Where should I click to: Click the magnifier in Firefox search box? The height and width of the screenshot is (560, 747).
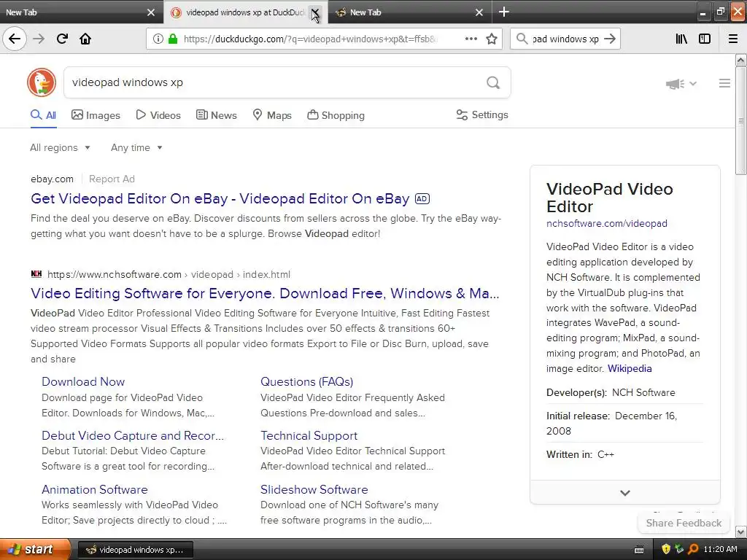[x=522, y=39]
